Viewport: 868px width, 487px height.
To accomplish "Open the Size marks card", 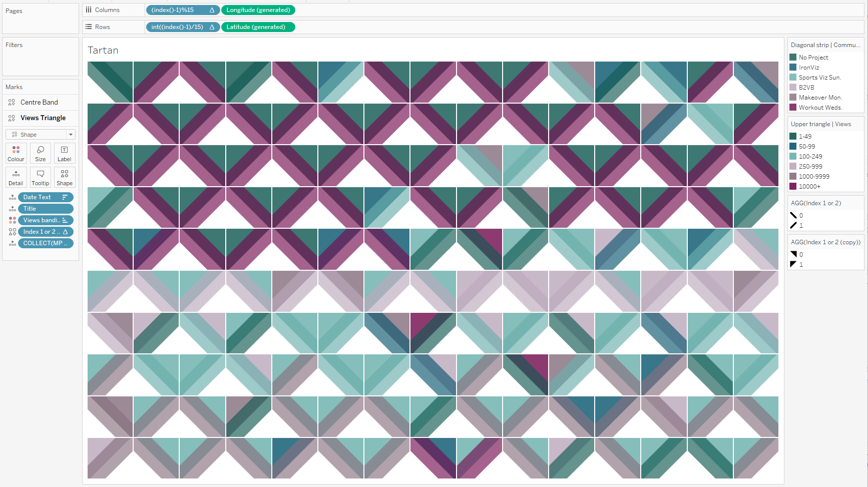I will [x=41, y=153].
